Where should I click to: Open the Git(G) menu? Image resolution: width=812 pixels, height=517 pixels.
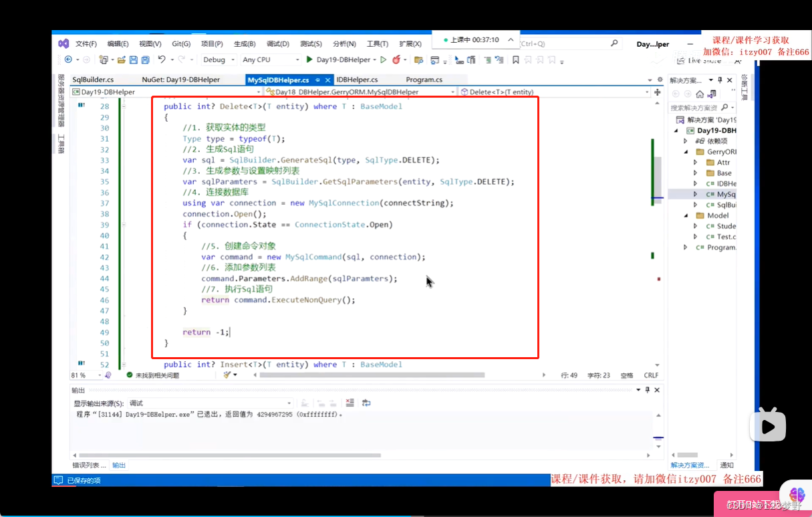181,43
